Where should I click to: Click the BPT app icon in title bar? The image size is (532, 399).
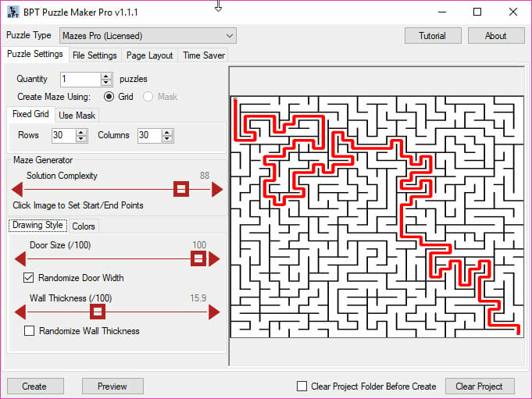coord(13,12)
